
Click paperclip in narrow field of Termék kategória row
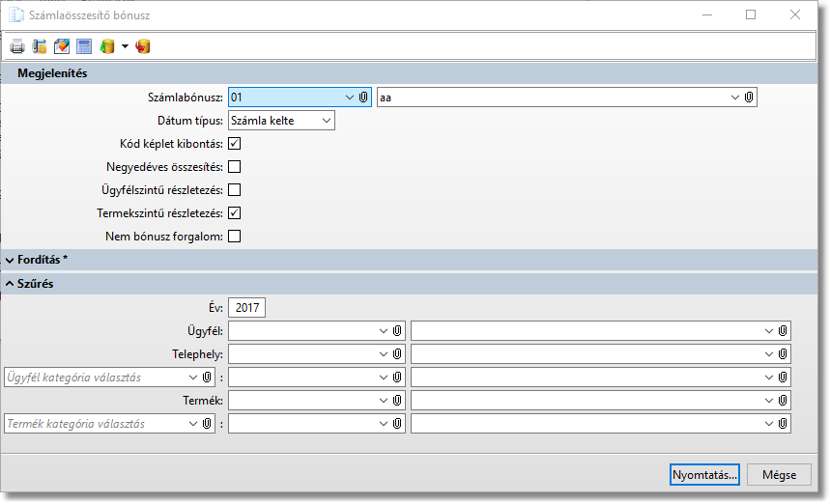[397, 424]
